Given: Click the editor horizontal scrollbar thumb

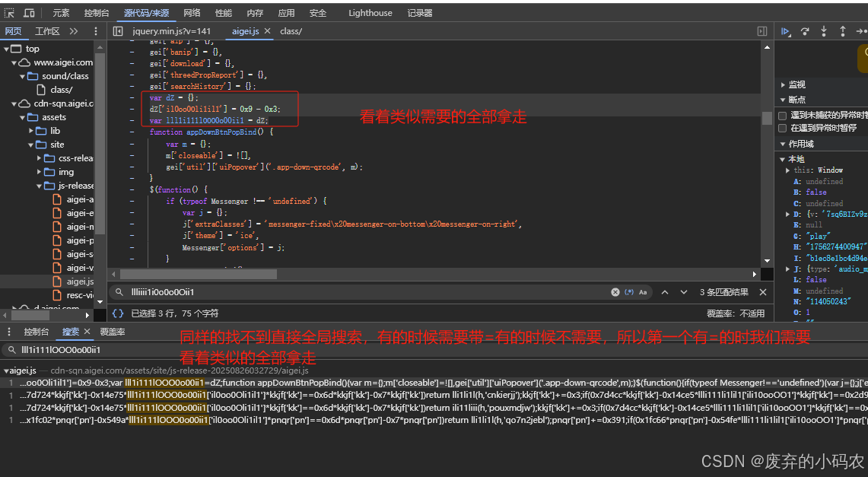Looking at the screenshot, I should [199, 274].
